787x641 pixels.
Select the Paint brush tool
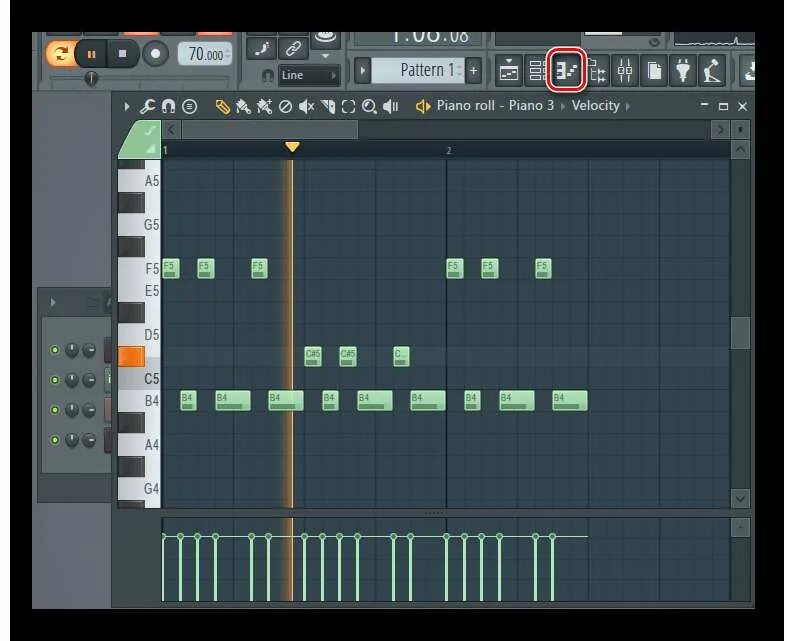tap(243, 106)
